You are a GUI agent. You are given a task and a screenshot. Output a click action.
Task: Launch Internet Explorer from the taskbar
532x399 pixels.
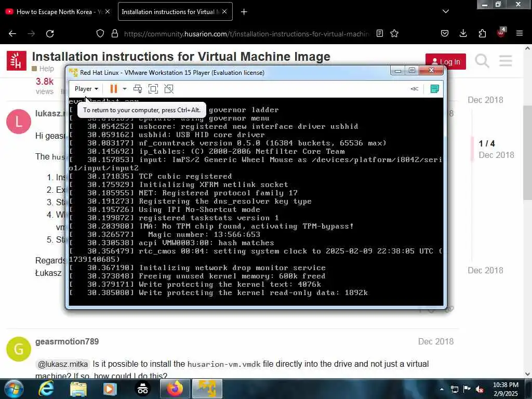point(46,389)
